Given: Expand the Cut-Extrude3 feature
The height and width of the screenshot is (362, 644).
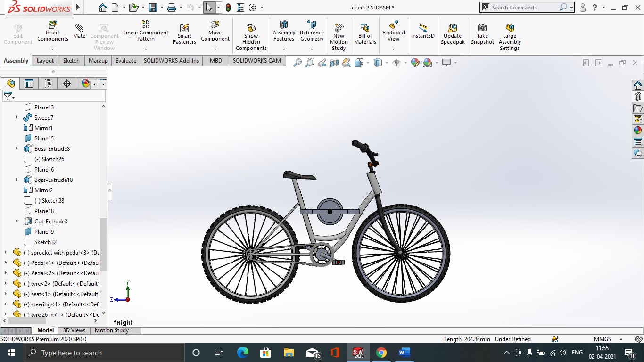Looking at the screenshot, I should click(x=17, y=221).
